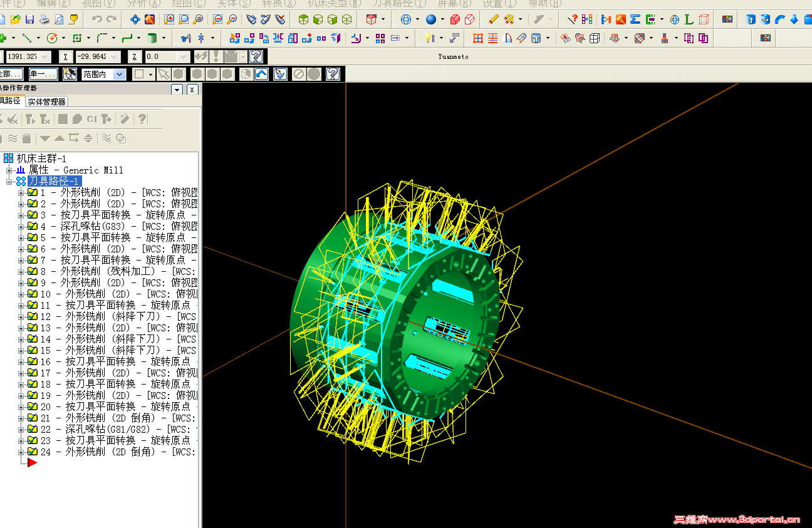Open the 转换(X) menu
Screen dimensions: 812x528
(x=279, y=4)
